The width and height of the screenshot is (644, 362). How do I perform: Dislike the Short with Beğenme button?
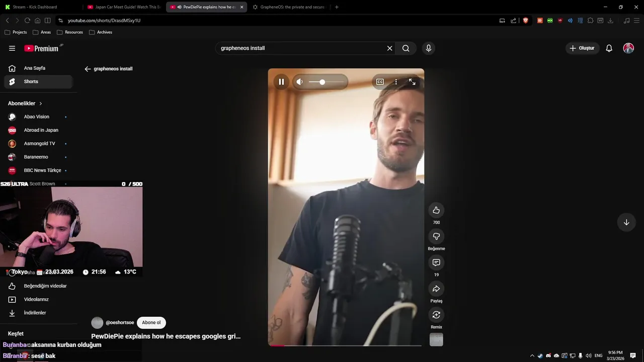pyautogui.click(x=436, y=236)
